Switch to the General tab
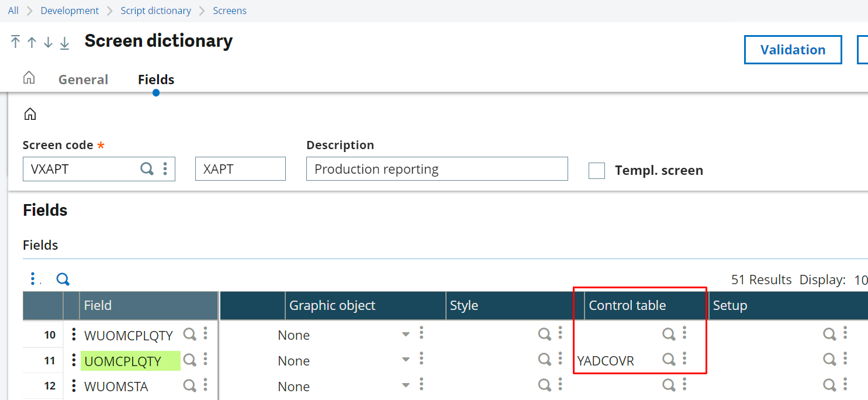The width and height of the screenshot is (868, 400). tap(83, 80)
